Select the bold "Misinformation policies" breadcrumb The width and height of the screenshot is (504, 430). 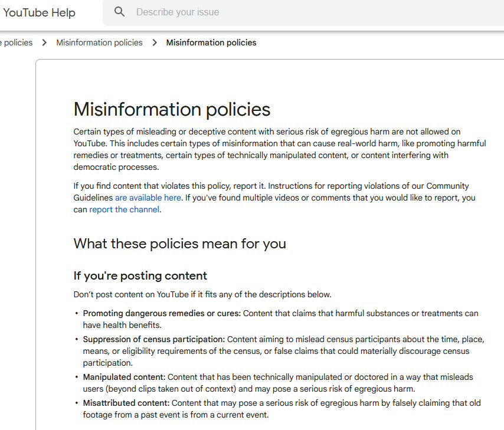[211, 42]
